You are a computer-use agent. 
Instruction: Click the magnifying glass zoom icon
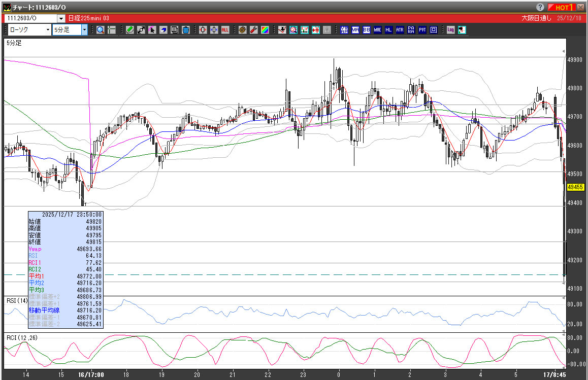click(x=101, y=30)
